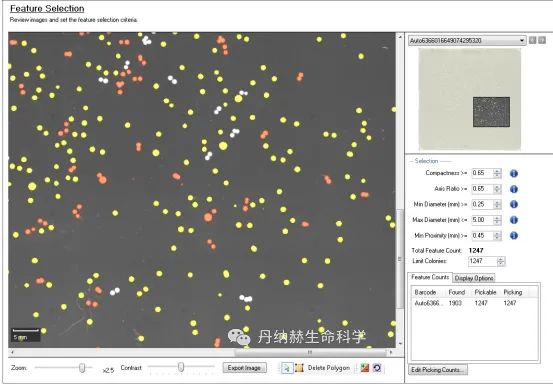The height and width of the screenshot is (384, 553).
Task: Click the refresh/reset view icon
Action: coord(377,368)
